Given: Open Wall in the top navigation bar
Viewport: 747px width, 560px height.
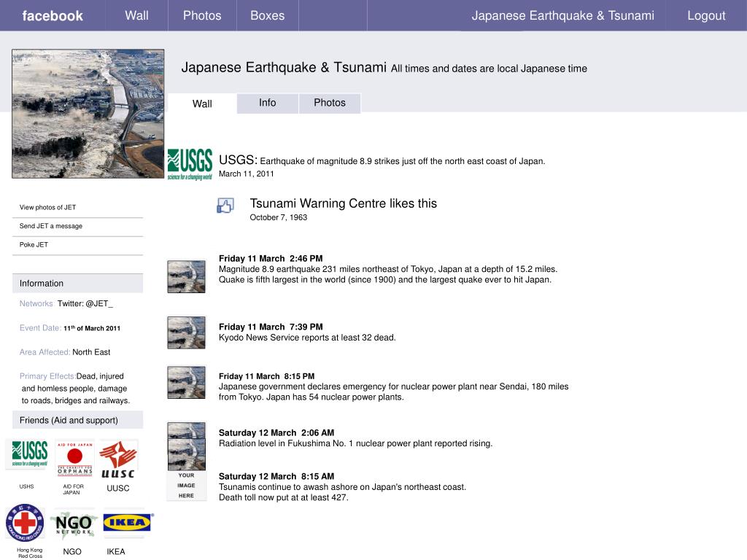Looking at the screenshot, I should coord(136,15).
